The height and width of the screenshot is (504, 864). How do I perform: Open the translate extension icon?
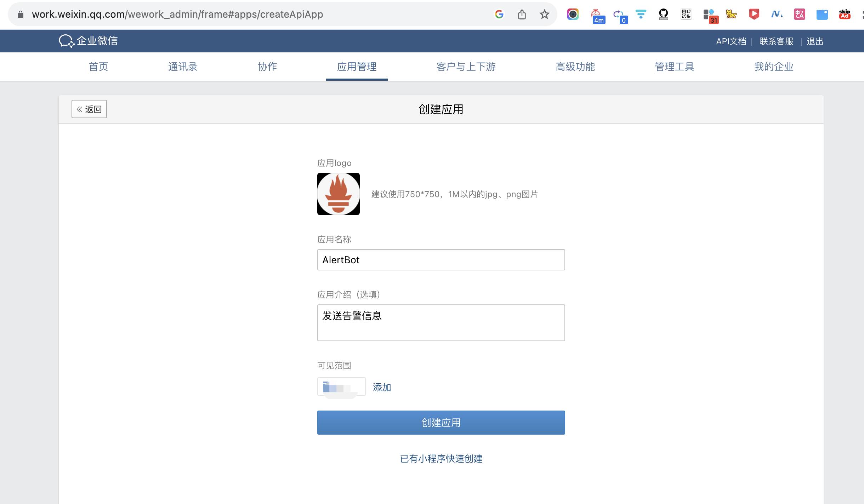point(799,15)
